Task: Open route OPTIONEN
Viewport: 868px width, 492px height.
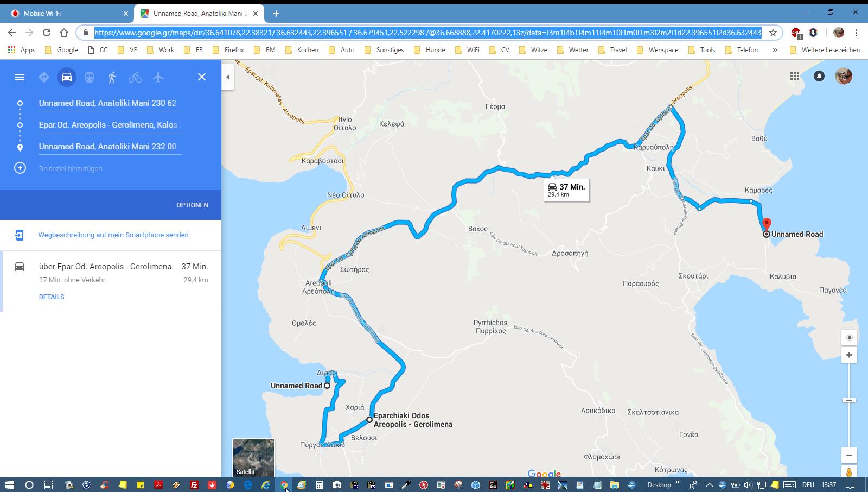Action: pos(192,205)
